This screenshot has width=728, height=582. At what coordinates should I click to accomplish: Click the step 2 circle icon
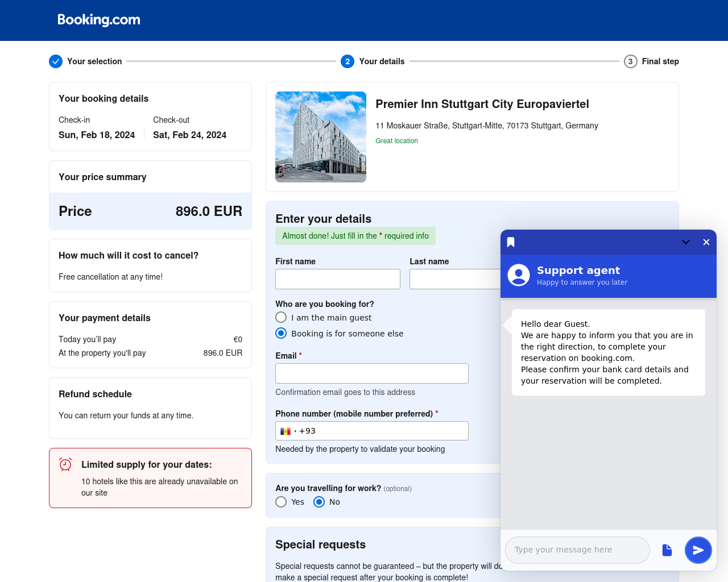[348, 61]
